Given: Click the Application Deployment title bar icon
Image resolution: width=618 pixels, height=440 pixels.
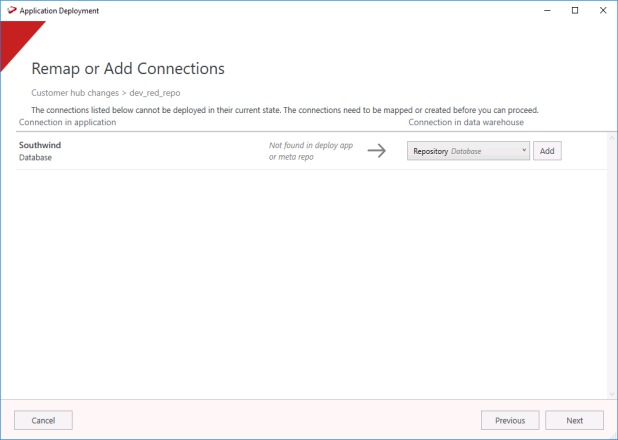Looking at the screenshot, I should (x=11, y=10).
